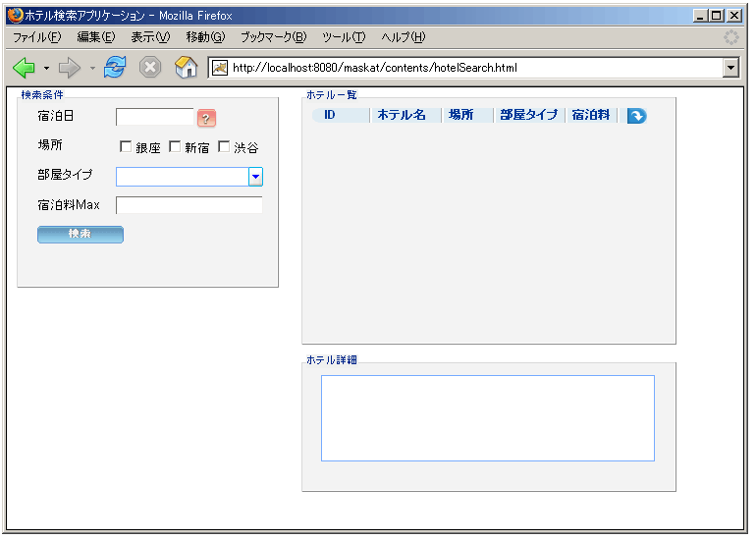The width and height of the screenshot is (756, 540).
Task: Check the 渋谷 checkbox
Action: click(224, 146)
